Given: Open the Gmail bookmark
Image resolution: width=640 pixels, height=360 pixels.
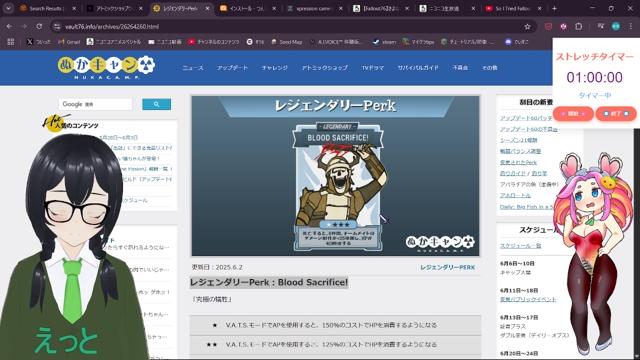Looking at the screenshot, I should coord(69,42).
